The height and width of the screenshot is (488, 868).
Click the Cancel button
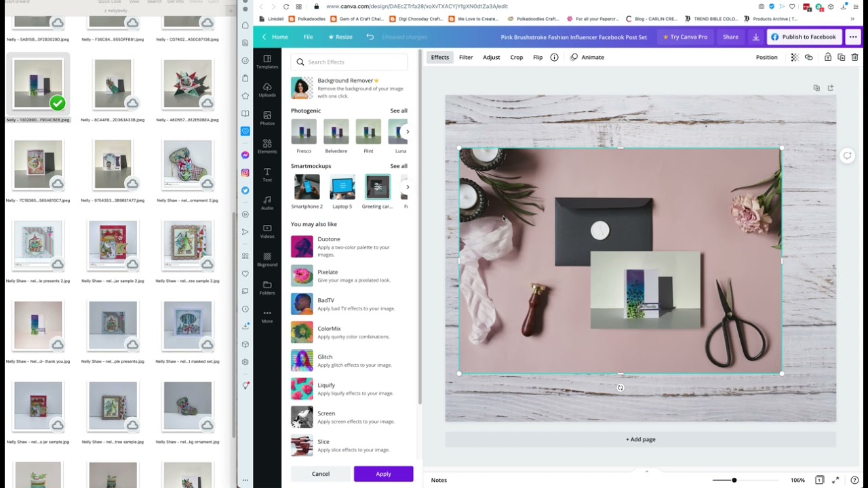click(321, 474)
